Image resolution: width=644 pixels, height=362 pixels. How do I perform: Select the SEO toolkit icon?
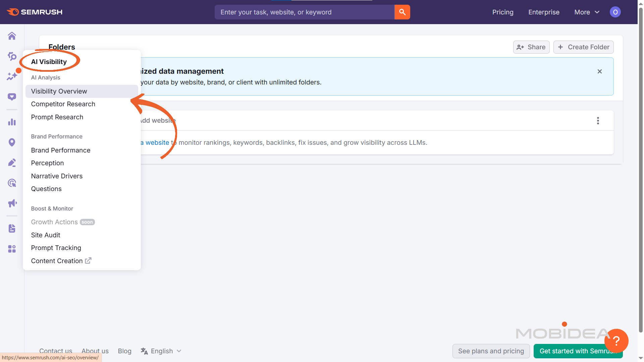pyautogui.click(x=12, y=56)
